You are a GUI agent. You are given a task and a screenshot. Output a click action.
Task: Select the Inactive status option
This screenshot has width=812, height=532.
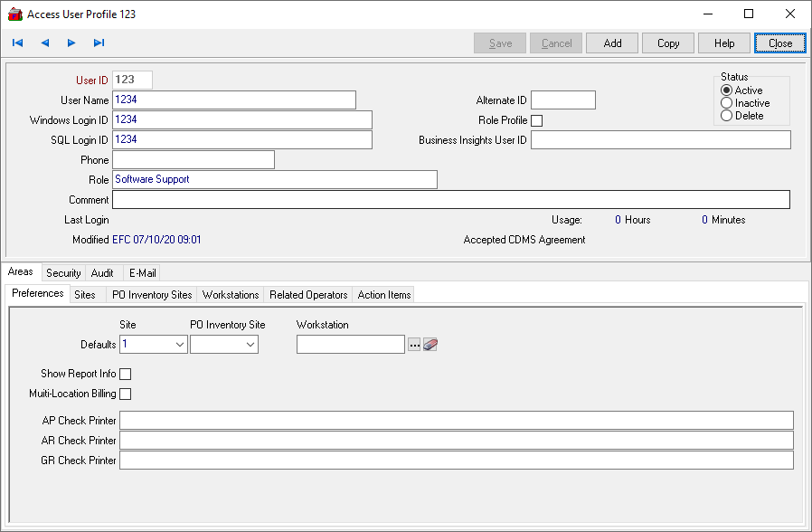[726, 103]
